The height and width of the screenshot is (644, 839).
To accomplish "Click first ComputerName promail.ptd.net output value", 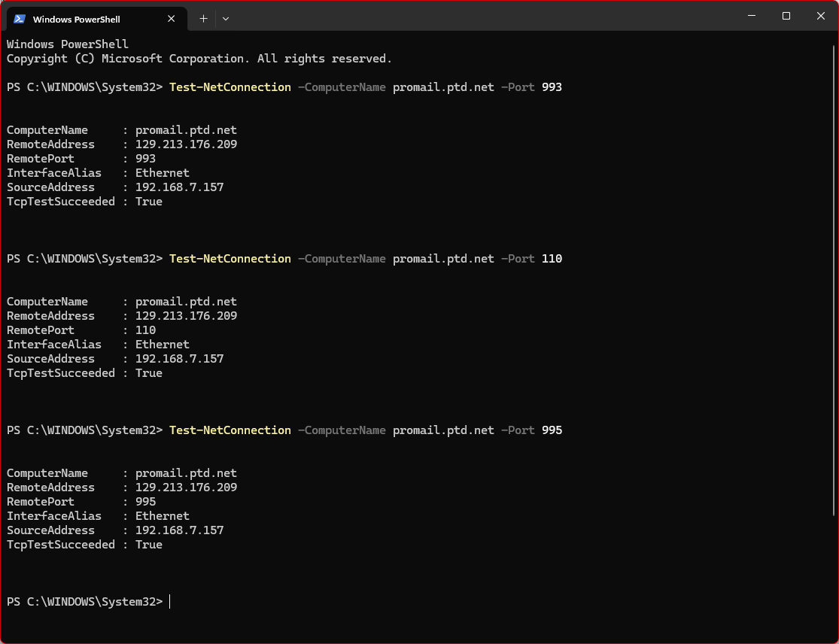I will (186, 130).
